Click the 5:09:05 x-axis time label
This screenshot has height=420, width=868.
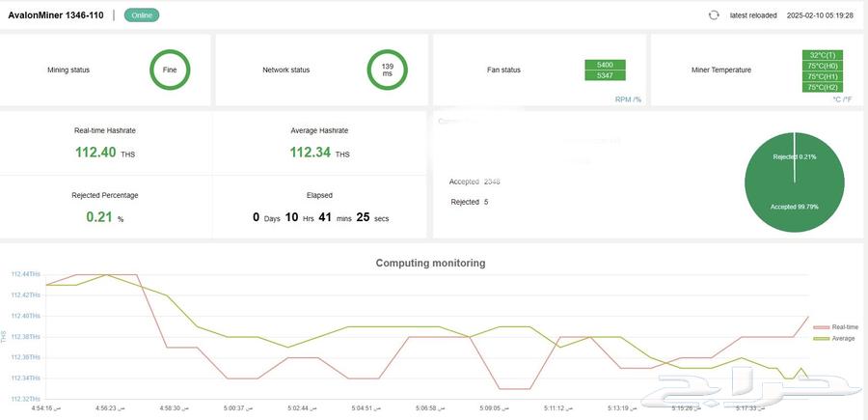click(x=495, y=408)
